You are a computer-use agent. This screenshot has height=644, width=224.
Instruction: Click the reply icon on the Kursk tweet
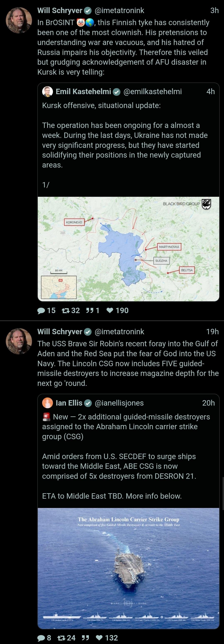(41, 311)
